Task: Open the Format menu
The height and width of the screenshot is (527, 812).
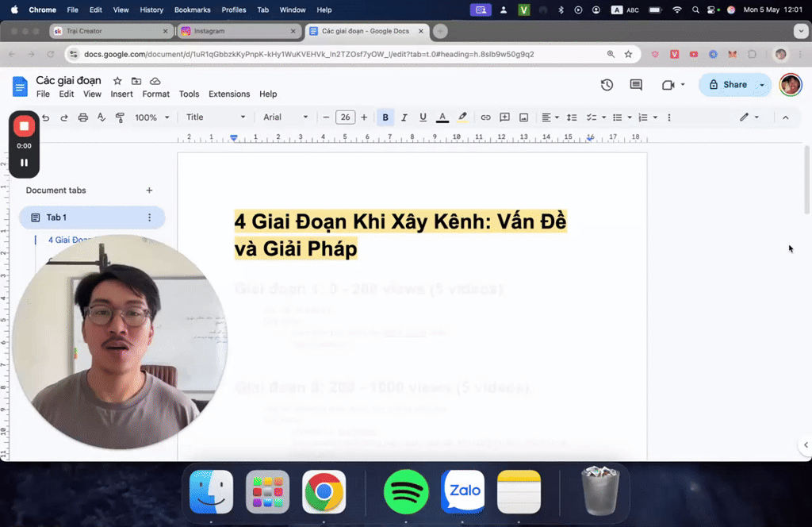Action: click(156, 94)
